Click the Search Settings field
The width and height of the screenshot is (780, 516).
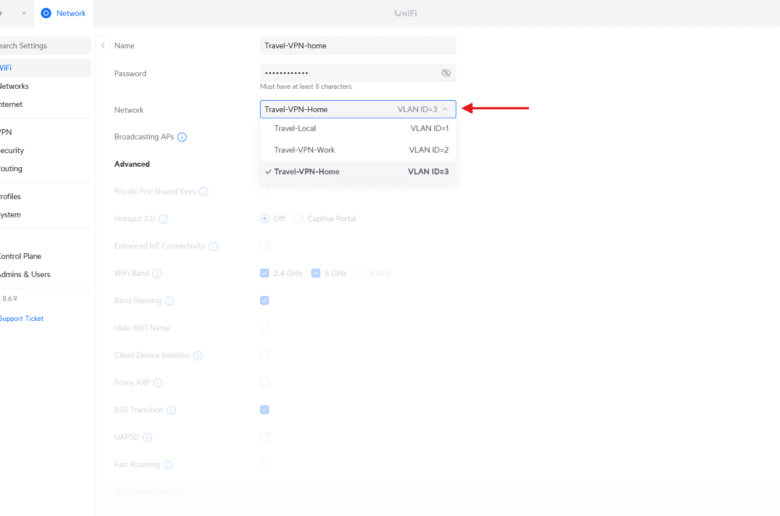pos(45,45)
